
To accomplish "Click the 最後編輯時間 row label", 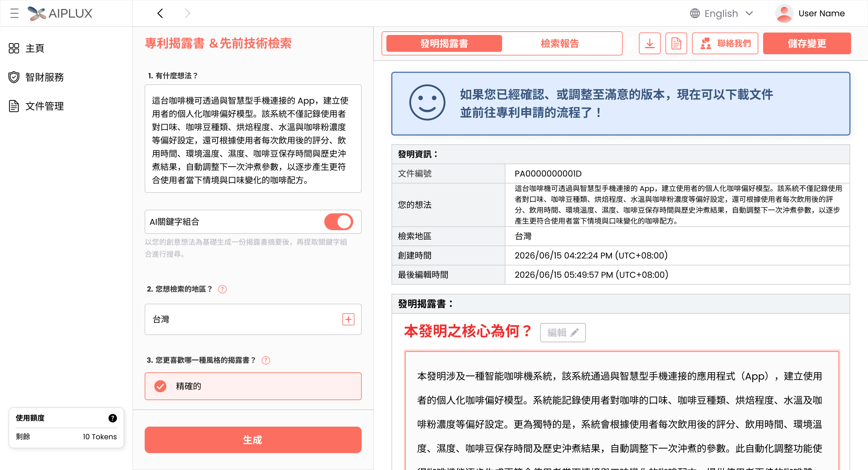I will click(423, 274).
